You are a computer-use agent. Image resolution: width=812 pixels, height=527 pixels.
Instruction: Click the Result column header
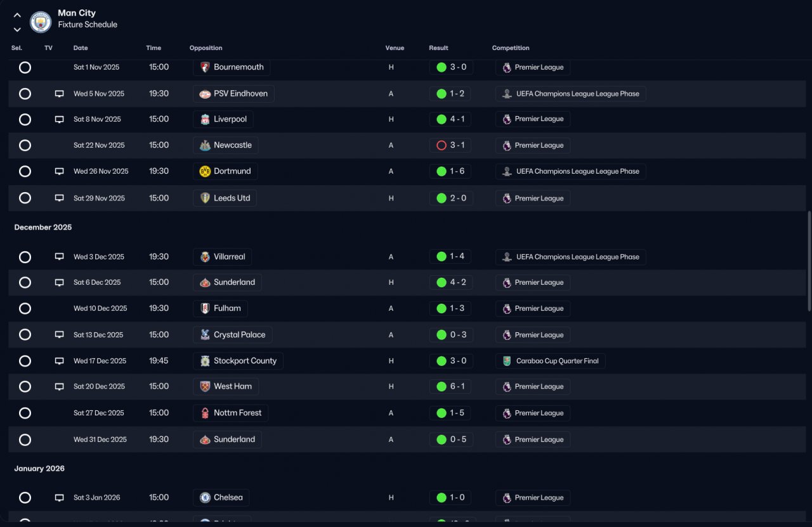(438, 48)
